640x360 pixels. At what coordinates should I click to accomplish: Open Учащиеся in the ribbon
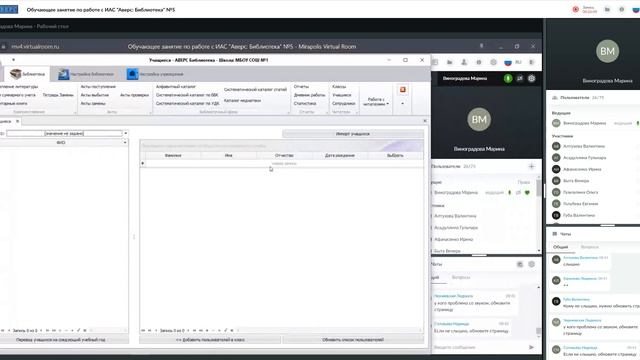tap(342, 95)
